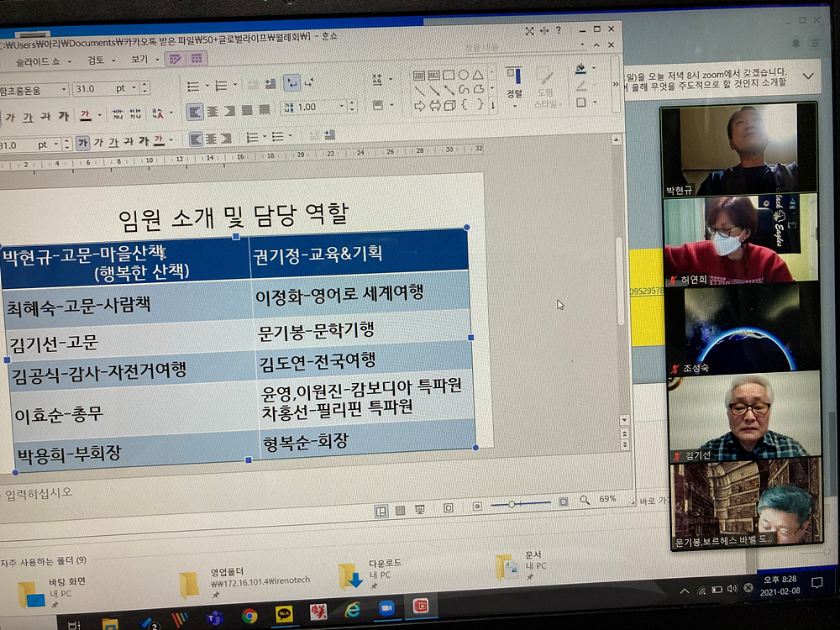
Task: Select the rectangle shape tool
Action: [448, 75]
